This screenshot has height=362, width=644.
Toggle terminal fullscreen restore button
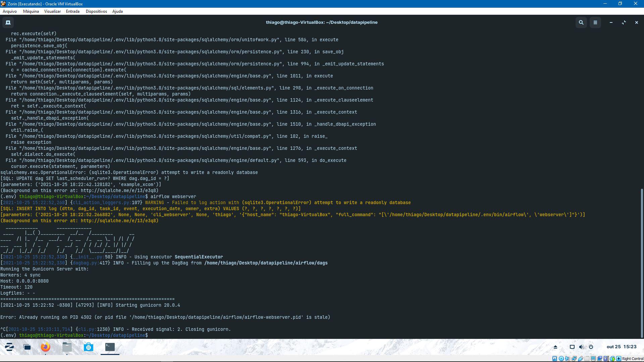coord(624,22)
